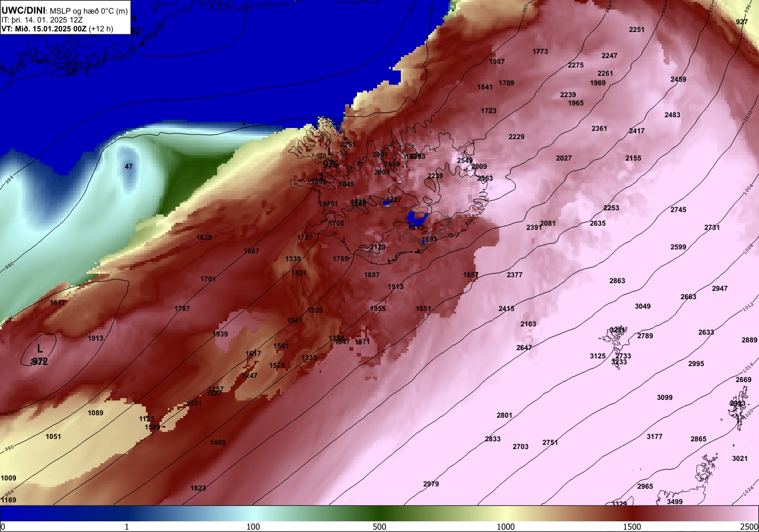Click the height value 3099

click(x=665, y=398)
